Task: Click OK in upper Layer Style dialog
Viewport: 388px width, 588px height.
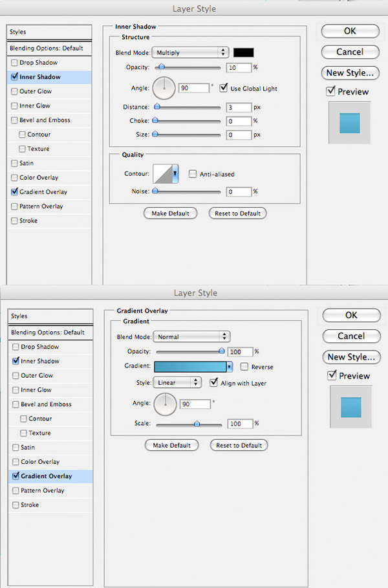Action: point(350,31)
